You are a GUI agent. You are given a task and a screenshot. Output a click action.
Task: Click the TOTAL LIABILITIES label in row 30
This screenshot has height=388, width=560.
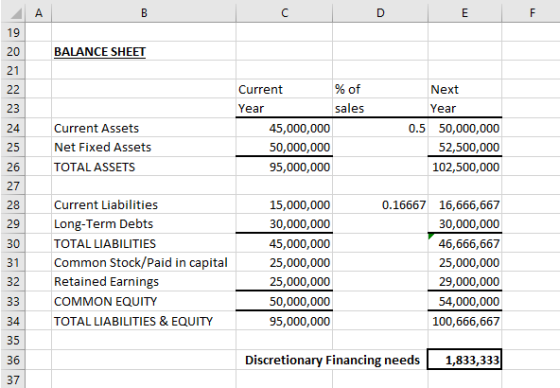[x=105, y=244]
